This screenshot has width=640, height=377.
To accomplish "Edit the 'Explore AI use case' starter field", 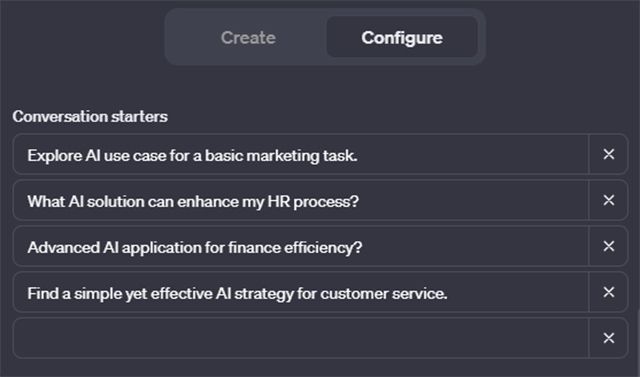I will point(301,155).
